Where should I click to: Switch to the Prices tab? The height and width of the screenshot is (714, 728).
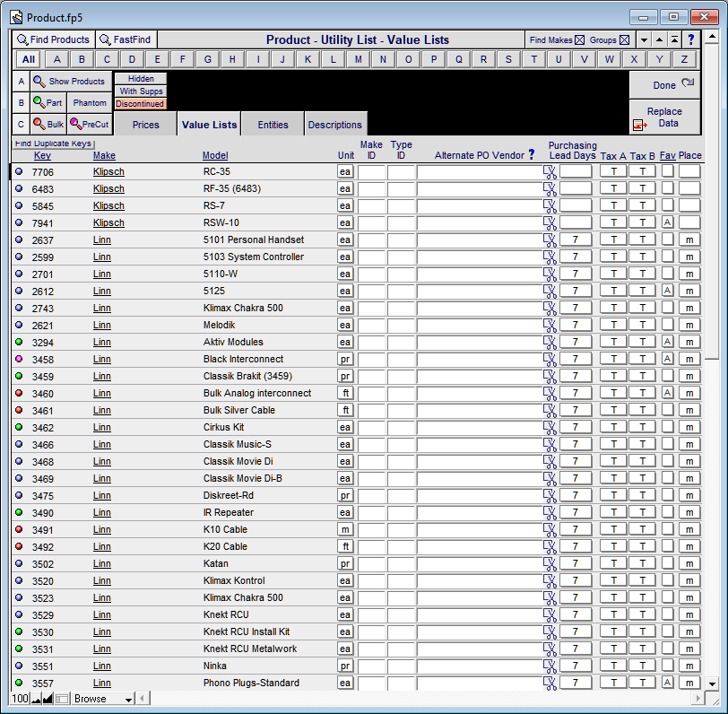(x=145, y=124)
